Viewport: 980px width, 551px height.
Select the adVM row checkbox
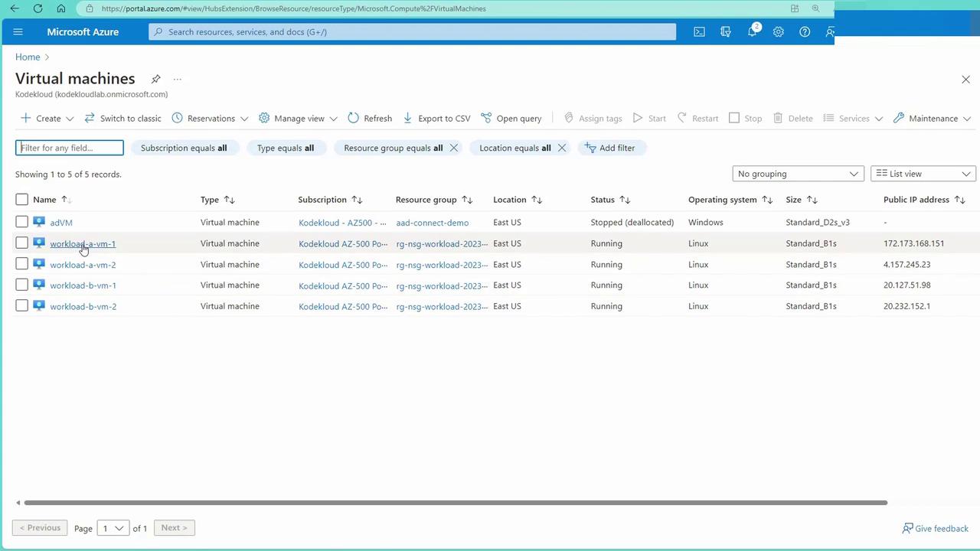pyautogui.click(x=21, y=223)
